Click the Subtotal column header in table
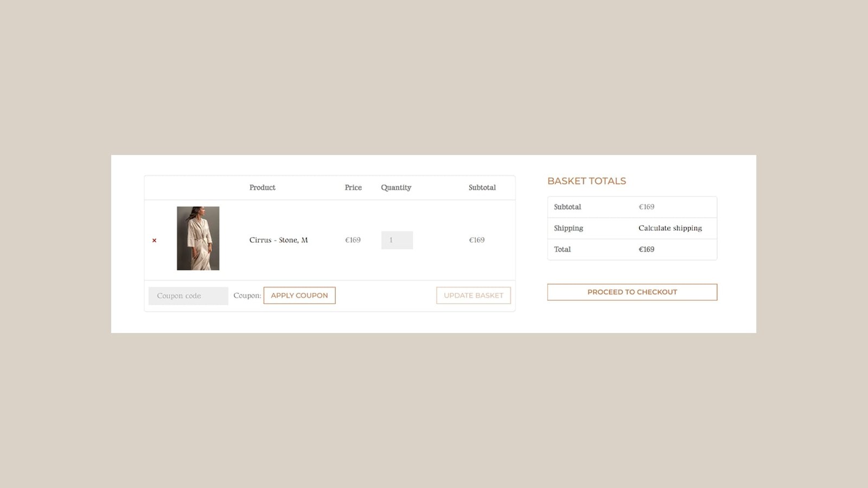This screenshot has width=868, height=488. (x=482, y=188)
